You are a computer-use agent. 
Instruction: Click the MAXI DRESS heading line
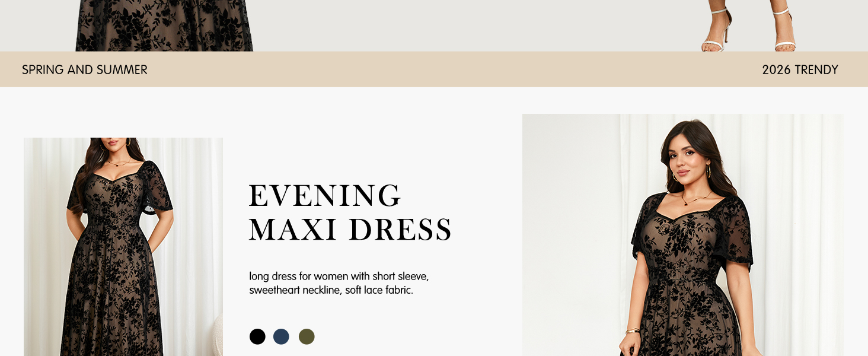pyautogui.click(x=350, y=230)
